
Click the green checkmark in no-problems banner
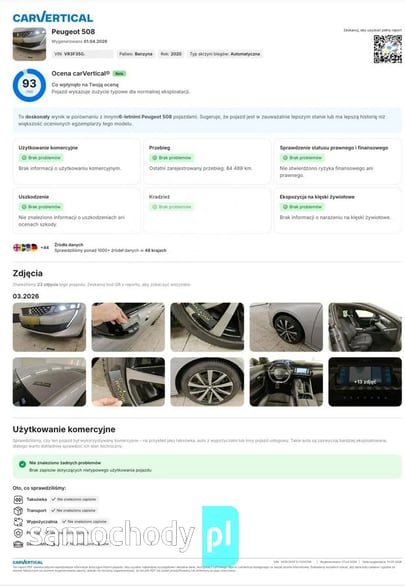(x=22, y=464)
